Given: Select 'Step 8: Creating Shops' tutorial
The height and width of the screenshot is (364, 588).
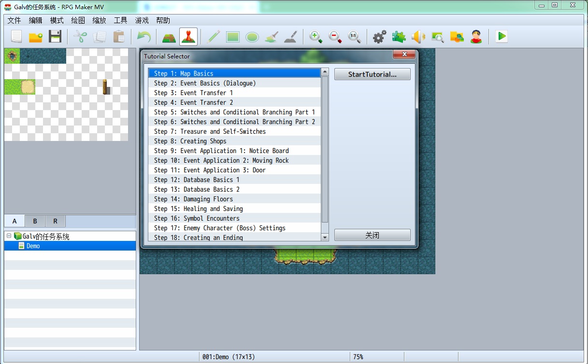Looking at the screenshot, I should coord(235,141).
